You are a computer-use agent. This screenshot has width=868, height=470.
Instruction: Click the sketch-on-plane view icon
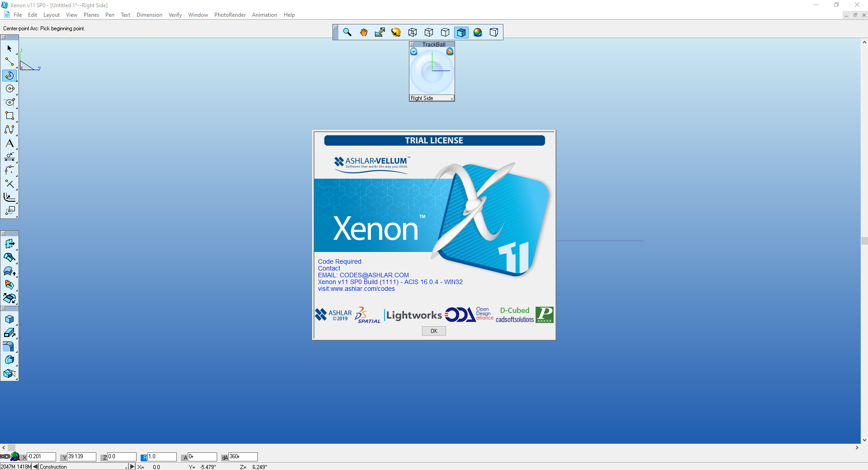(x=380, y=32)
